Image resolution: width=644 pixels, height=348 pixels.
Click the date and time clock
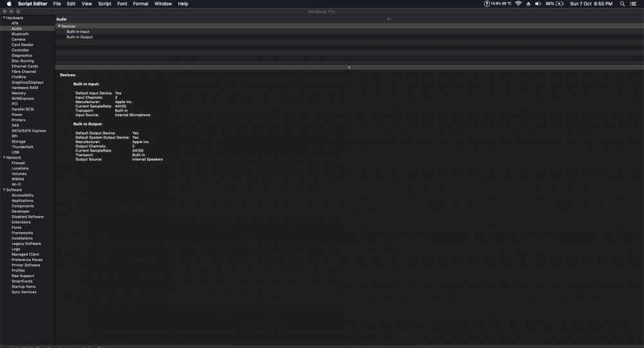591,4
